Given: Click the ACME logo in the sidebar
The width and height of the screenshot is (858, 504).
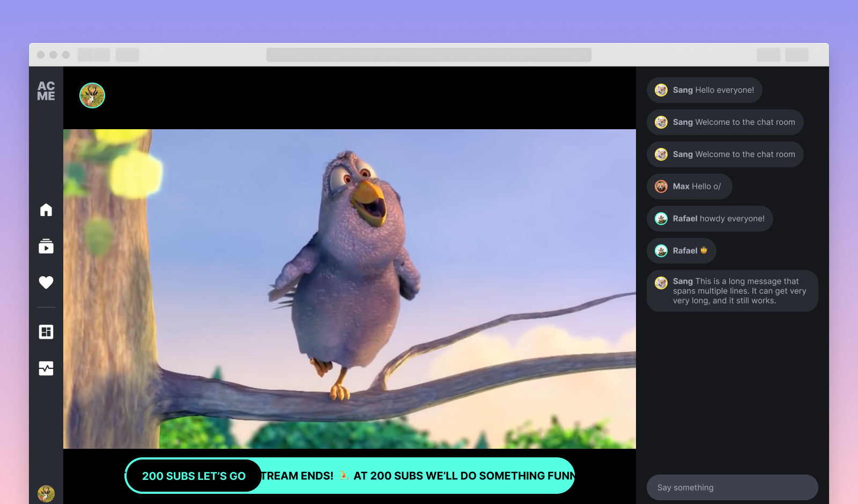Looking at the screenshot, I should (x=46, y=91).
